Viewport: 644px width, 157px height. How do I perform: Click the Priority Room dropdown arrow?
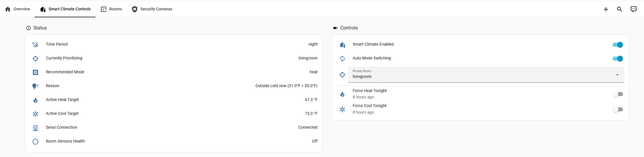click(617, 75)
